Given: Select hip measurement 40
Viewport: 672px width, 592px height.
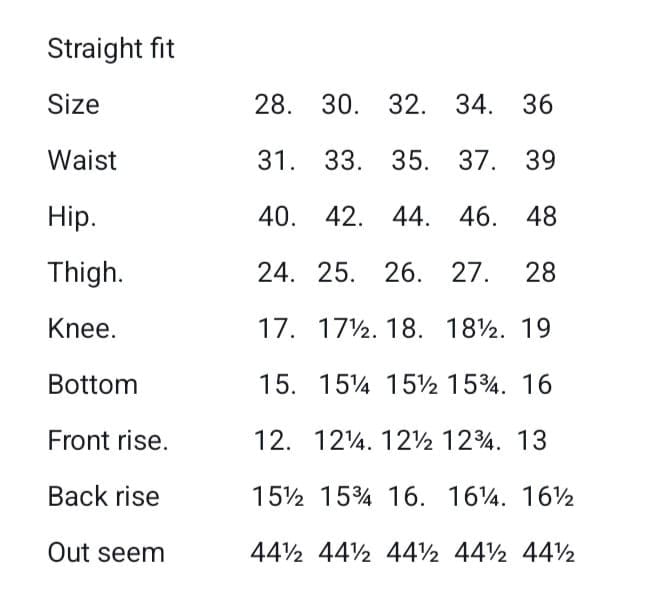Looking at the screenshot, I should click(273, 217).
